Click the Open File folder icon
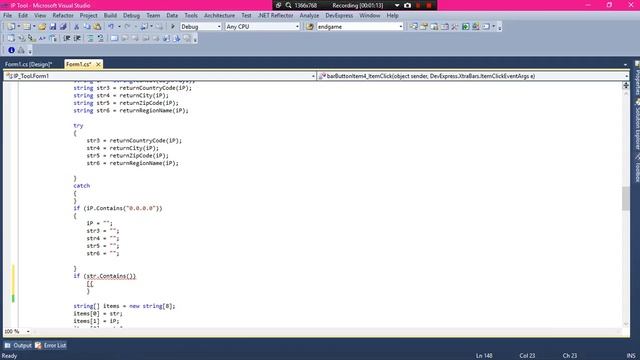This screenshot has width=640, height=360. (x=42, y=27)
